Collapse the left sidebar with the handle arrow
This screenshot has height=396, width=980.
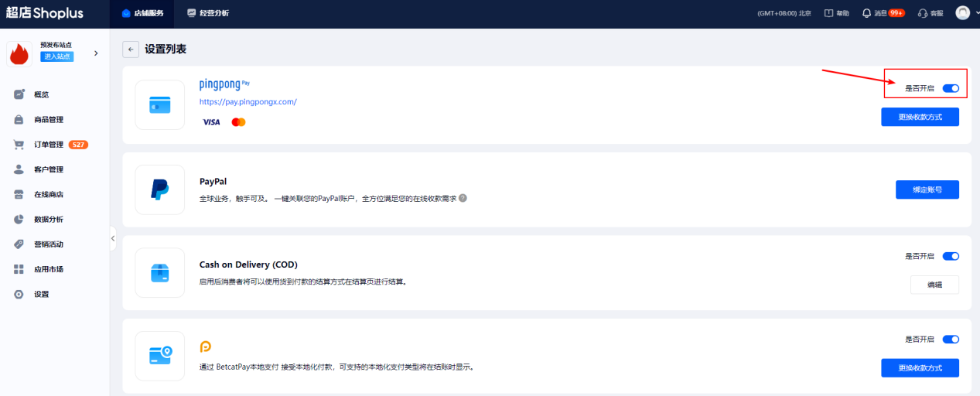[x=113, y=238]
